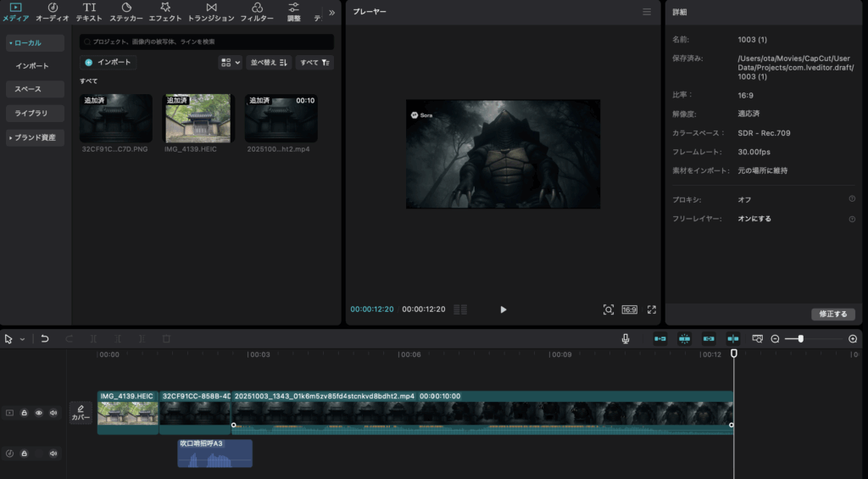The image size is (868, 479).
Task: Click the zoom-in plus icon on timeline
Action: tap(853, 339)
